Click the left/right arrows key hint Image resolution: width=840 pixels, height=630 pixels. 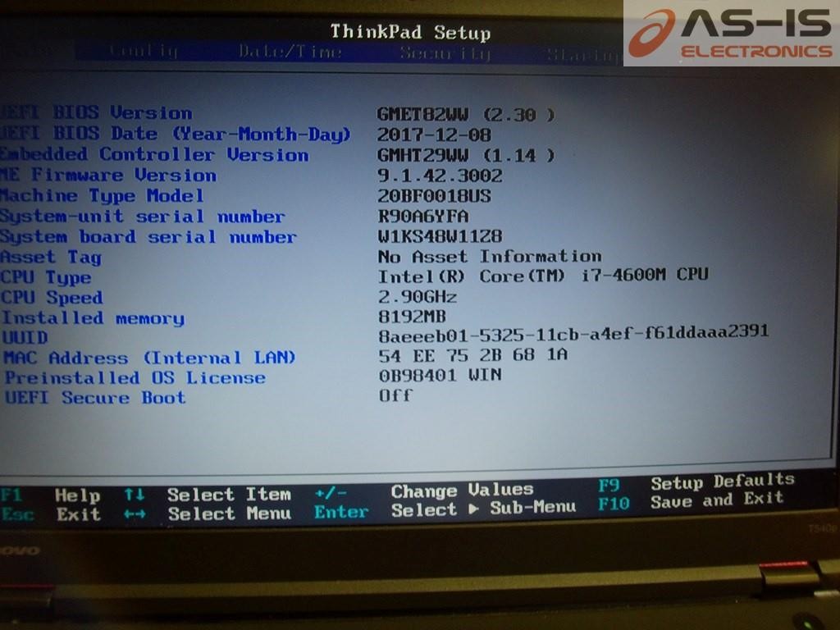135,514
